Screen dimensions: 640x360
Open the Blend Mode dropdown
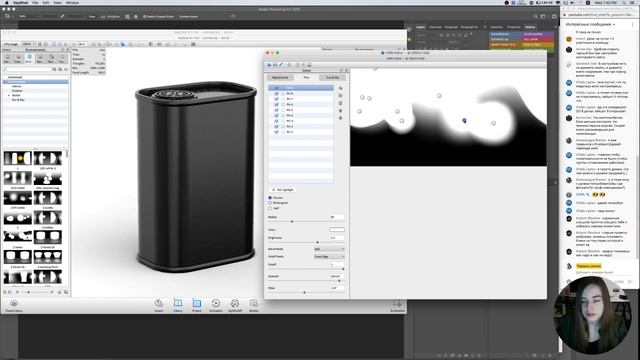tap(329, 249)
